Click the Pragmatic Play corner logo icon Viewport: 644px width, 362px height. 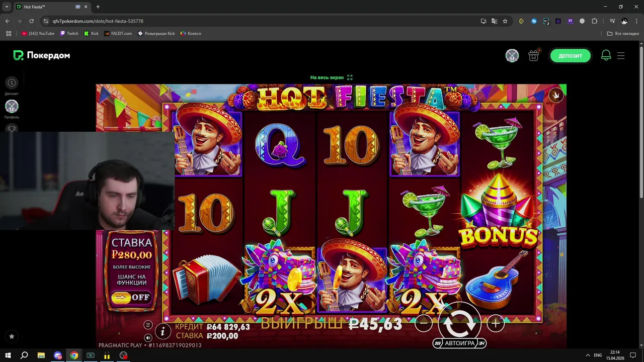tap(556, 95)
